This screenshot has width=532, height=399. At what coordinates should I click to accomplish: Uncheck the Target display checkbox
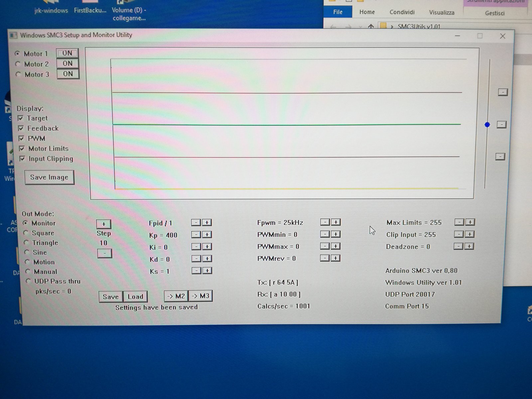coord(21,118)
